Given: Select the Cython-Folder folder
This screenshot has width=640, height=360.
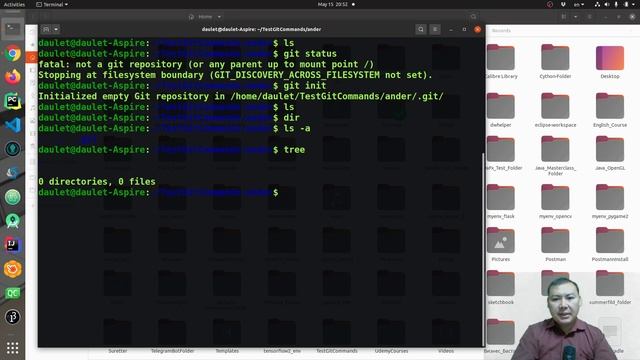Looking at the screenshot, I should [x=555, y=62].
